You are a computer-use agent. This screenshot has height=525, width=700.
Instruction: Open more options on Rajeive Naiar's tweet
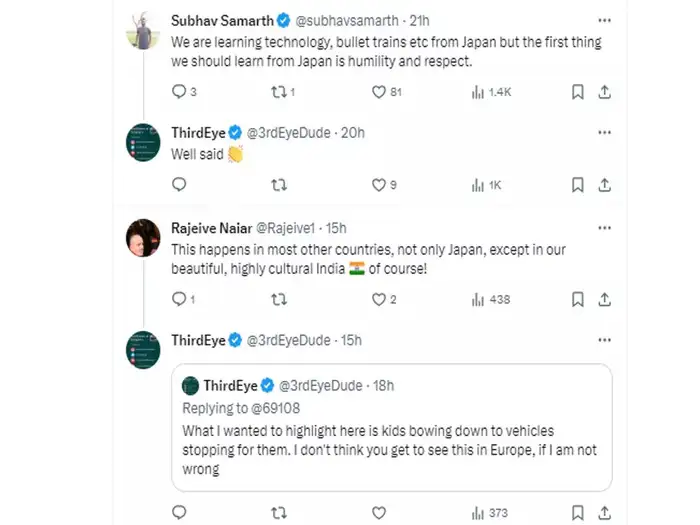pos(604,228)
